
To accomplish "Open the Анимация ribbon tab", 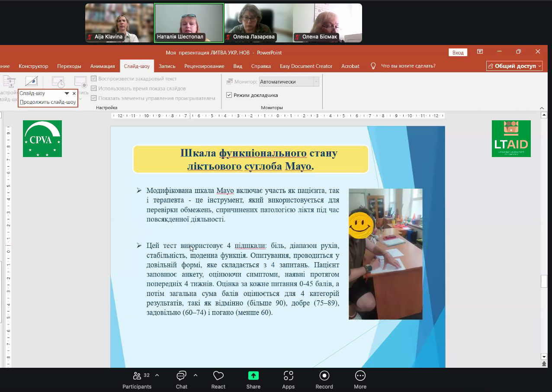I will pyautogui.click(x=103, y=66).
